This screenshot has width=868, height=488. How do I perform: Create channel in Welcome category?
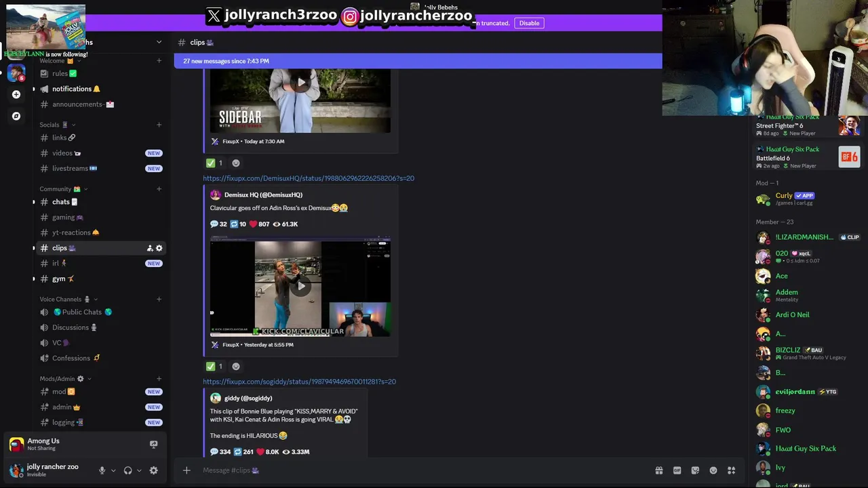pos(159,60)
